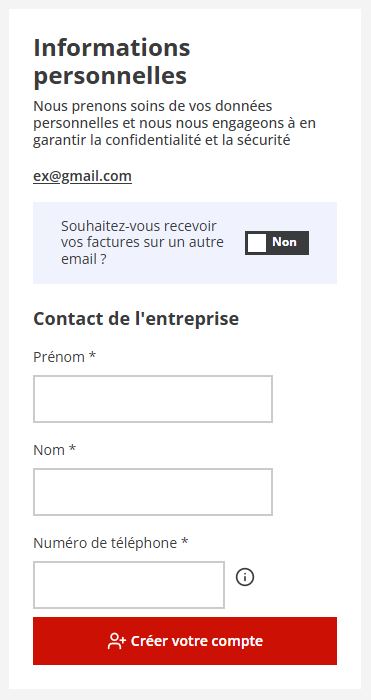
Task: Click the asterisk after Numéro de téléphone
Action: 185,541
